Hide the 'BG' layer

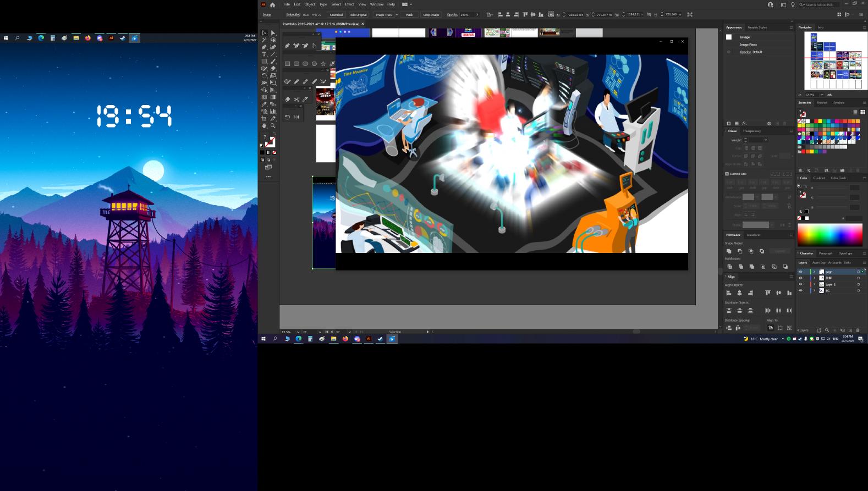tap(800, 290)
